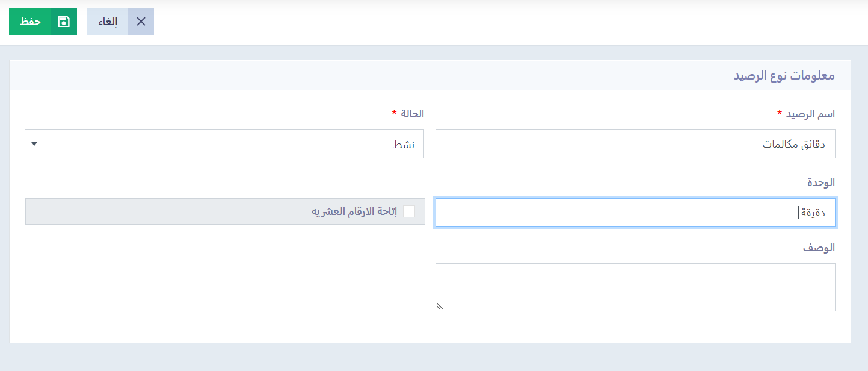Open the الحالة dropdown arrow
This screenshot has height=371, width=868.
coord(34,144)
